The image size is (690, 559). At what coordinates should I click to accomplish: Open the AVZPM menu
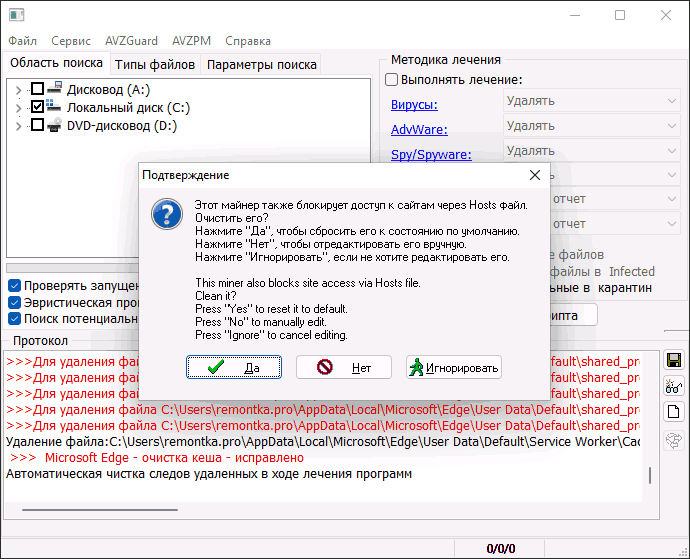click(191, 41)
